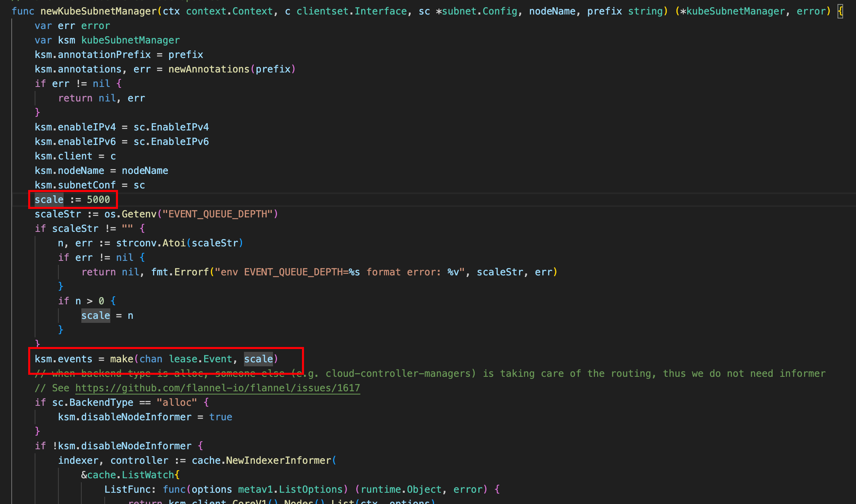
Task: Click the fmt.Errorf call
Action: tap(180, 272)
